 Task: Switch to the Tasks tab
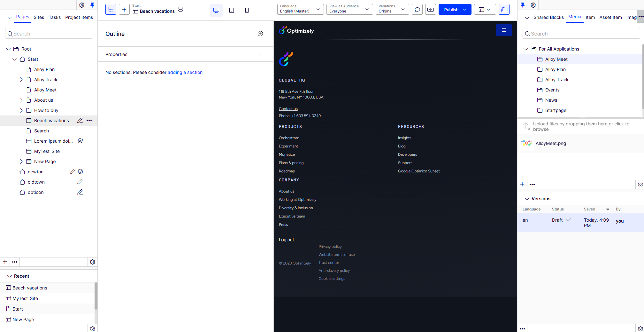click(x=55, y=17)
